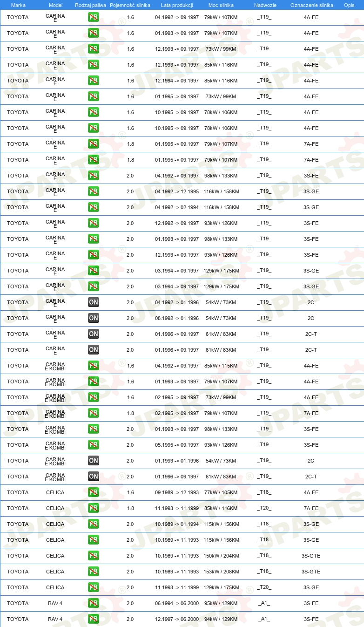Image resolution: width=364 pixels, height=627 pixels.
Task: Click PB icon in Carina E 01.1995 73kW/99KM row
Action: [x=93, y=96]
